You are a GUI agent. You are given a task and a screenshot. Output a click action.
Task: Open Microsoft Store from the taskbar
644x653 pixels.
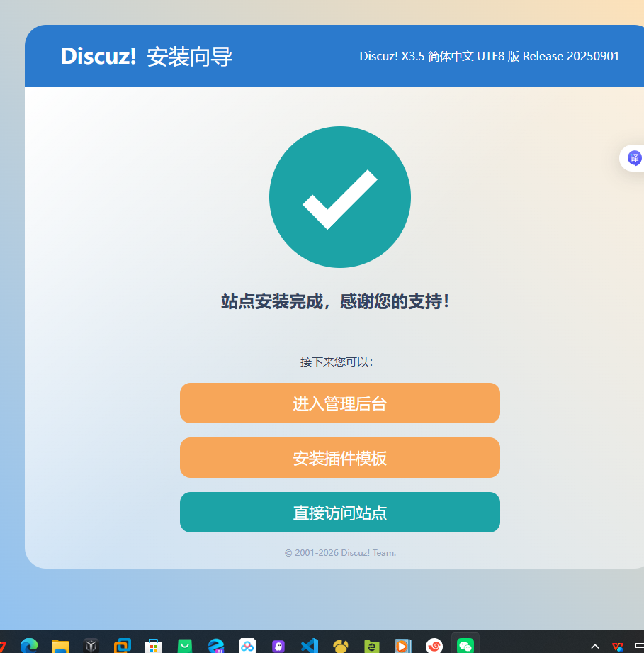154,646
